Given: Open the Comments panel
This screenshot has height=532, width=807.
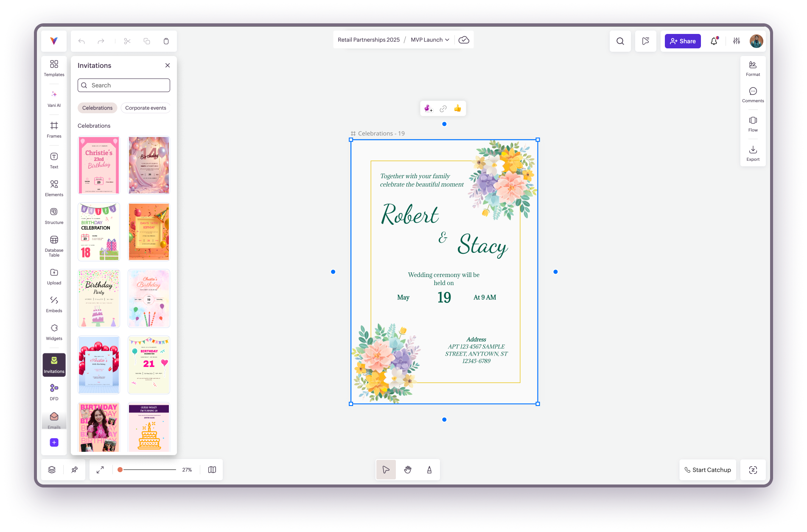Looking at the screenshot, I should [753, 95].
